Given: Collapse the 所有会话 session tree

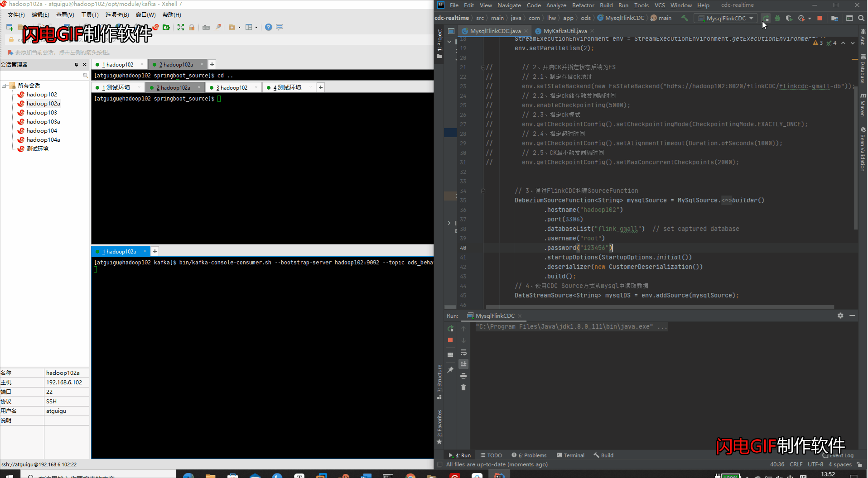Looking at the screenshot, I should 4,86.
